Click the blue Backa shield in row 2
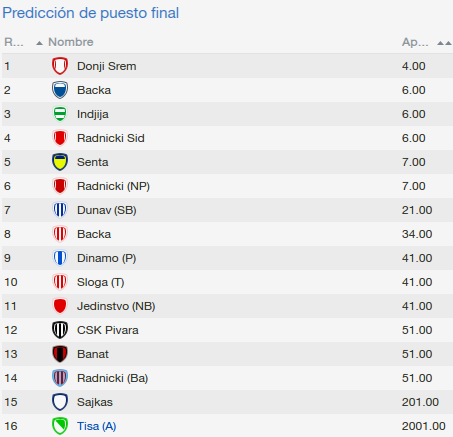Image resolution: width=453 pixels, height=437 pixels. 60,90
